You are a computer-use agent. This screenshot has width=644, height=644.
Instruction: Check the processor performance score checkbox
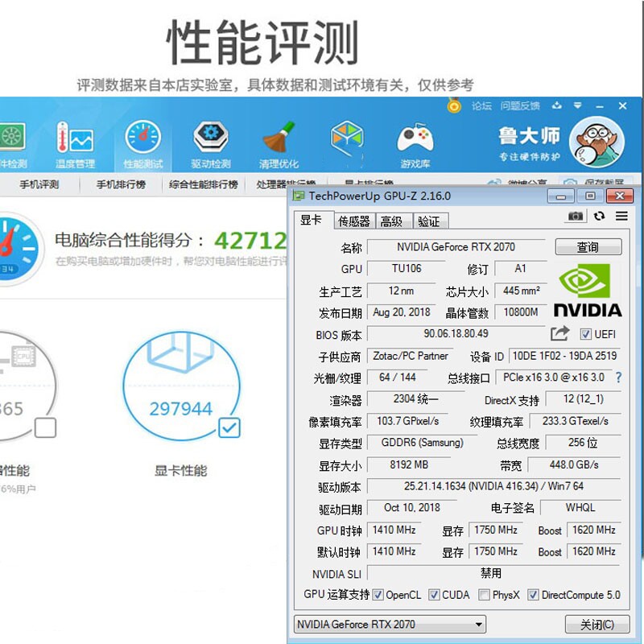[46, 427]
